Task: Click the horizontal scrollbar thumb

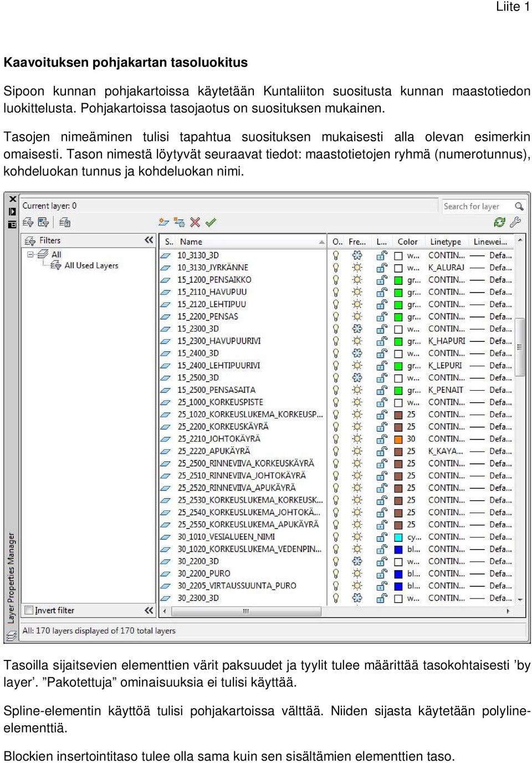Action: point(246,612)
